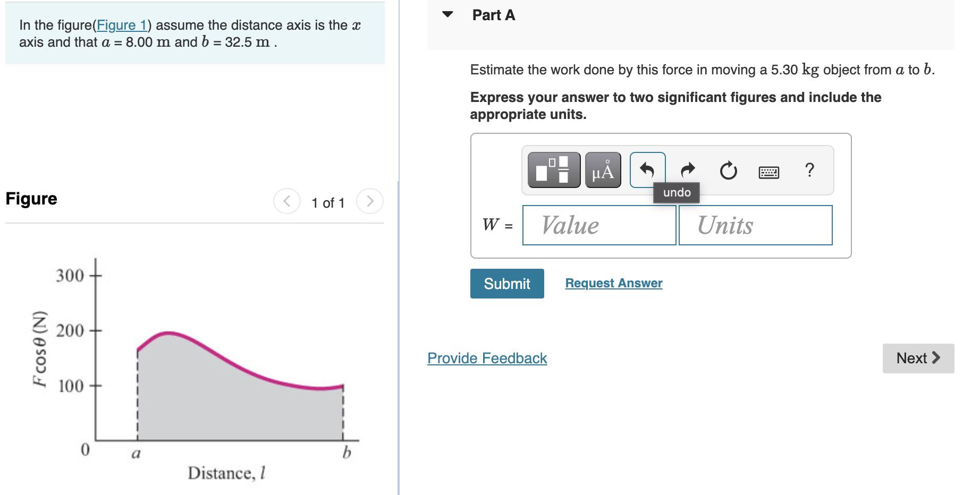Screen dimensions: 980x495
Task: Open the Figure 1 hyperlink
Action: click(x=122, y=25)
